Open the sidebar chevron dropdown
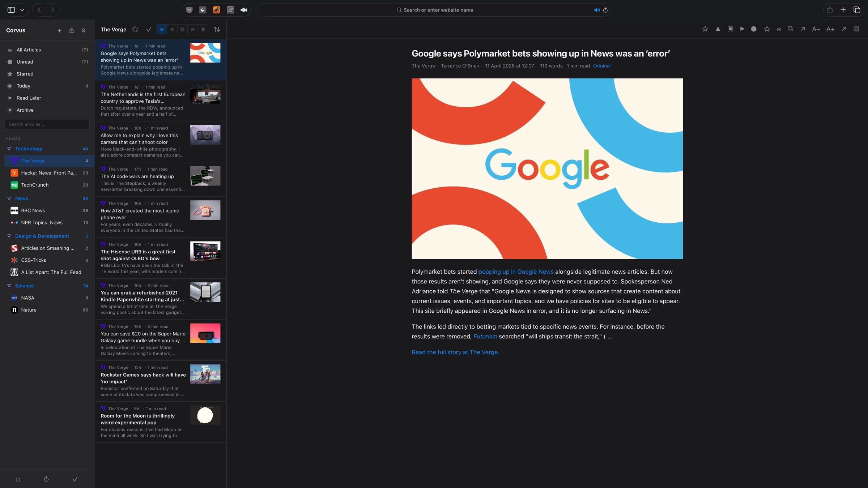The height and width of the screenshot is (488, 868). 22,10
